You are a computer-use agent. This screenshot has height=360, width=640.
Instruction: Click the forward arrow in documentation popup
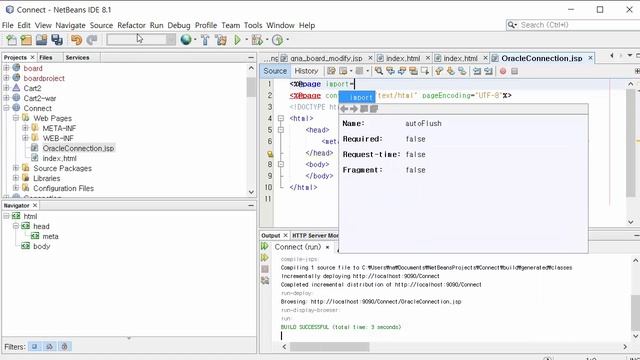(353, 109)
